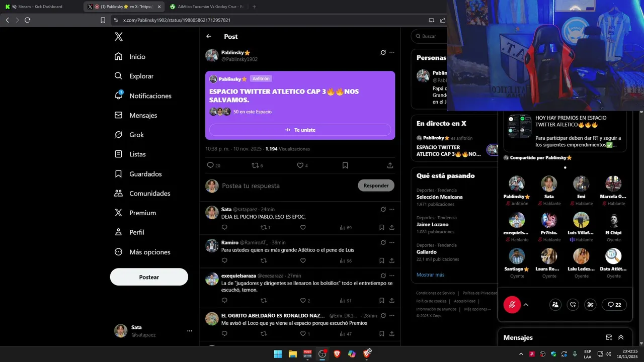Viewport: 644px width, 362px height.
Task: View analytics showing 69 on Sata's reply
Action: point(346,227)
